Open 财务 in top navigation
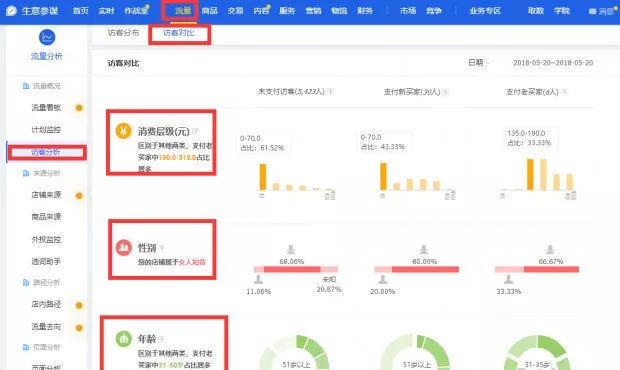 [x=365, y=11]
